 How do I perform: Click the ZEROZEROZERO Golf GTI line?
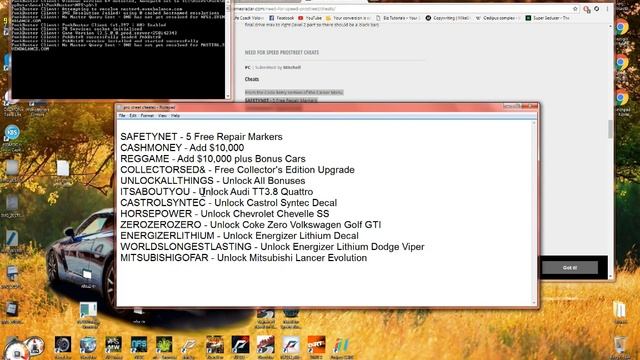pos(251,225)
